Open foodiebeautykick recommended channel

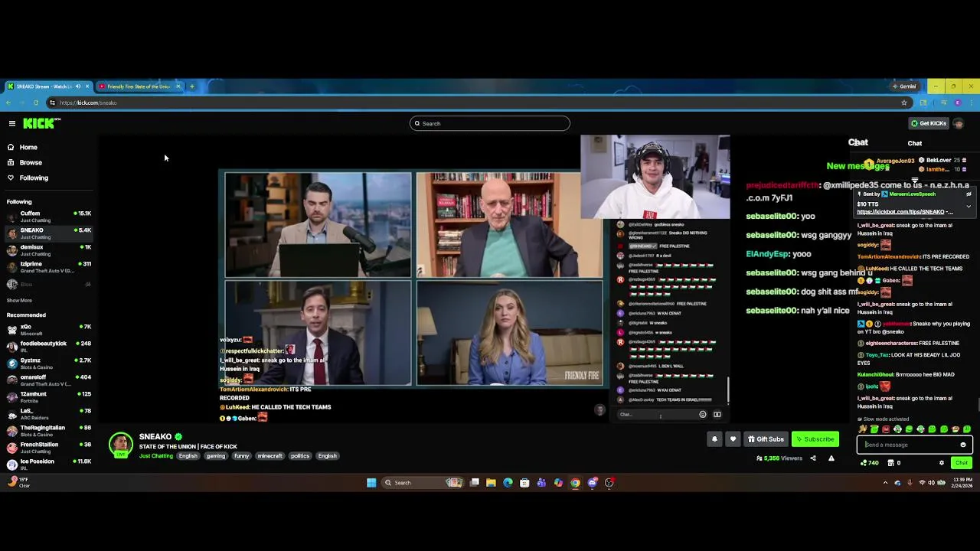tap(49, 347)
